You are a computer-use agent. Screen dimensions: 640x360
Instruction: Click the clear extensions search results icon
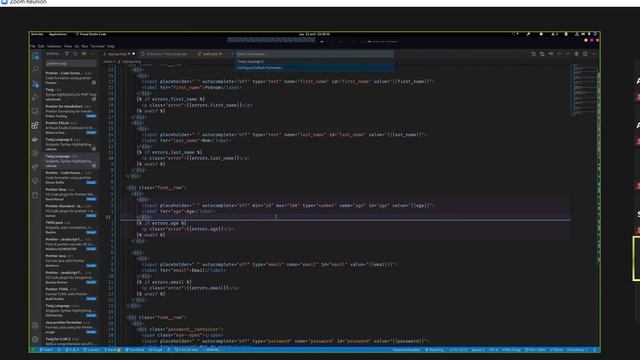(84, 53)
